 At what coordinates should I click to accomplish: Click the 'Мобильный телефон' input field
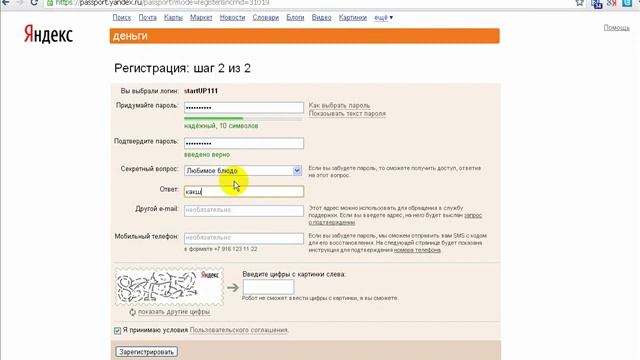pos(244,238)
